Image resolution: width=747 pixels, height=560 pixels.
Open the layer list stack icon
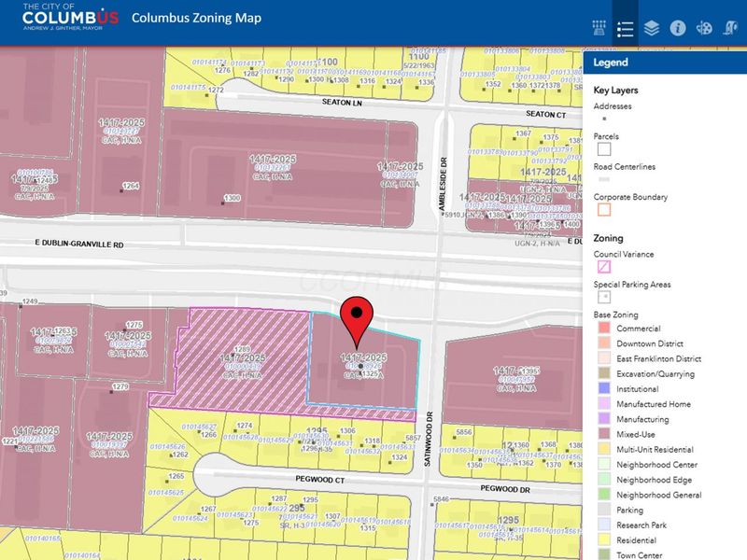pyautogui.click(x=651, y=28)
